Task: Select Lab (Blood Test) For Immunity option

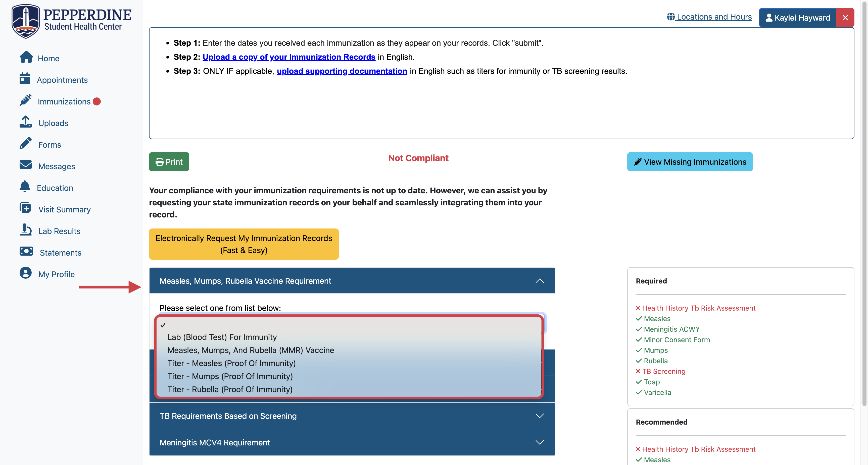Action: pos(222,337)
